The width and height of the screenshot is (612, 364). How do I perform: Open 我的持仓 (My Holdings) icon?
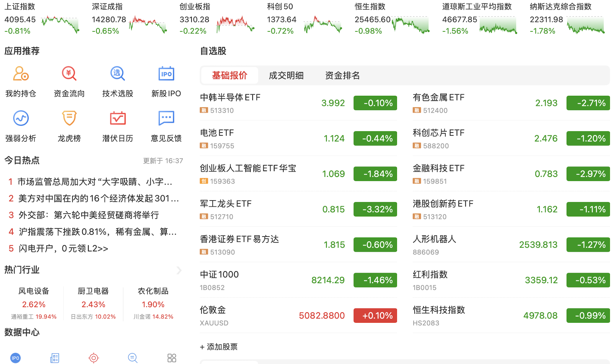[x=21, y=74]
